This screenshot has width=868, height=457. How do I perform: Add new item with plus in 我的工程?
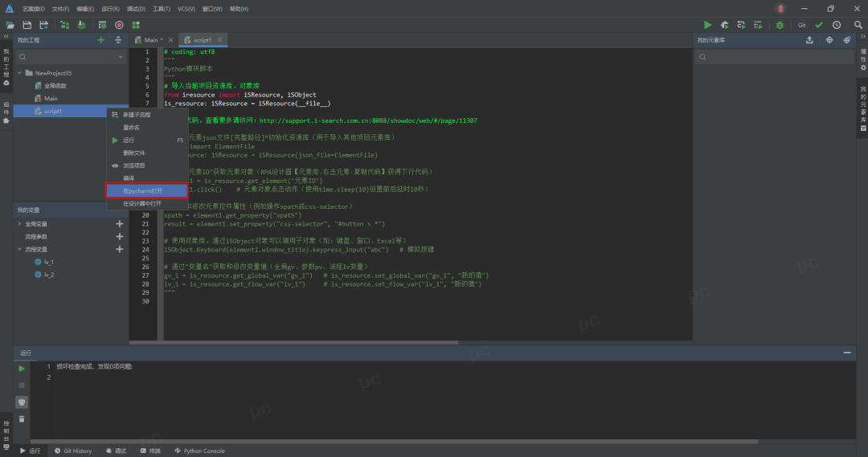pos(100,40)
